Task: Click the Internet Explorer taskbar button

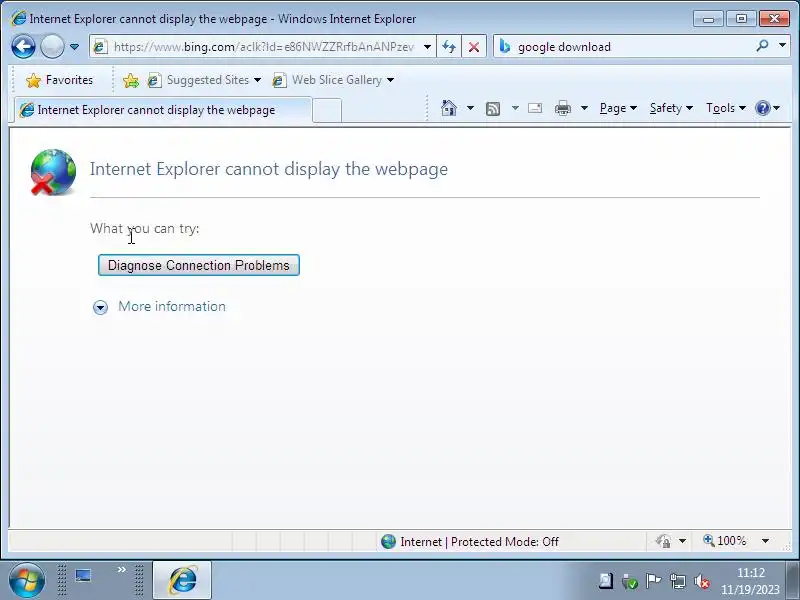Action: (x=182, y=580)
